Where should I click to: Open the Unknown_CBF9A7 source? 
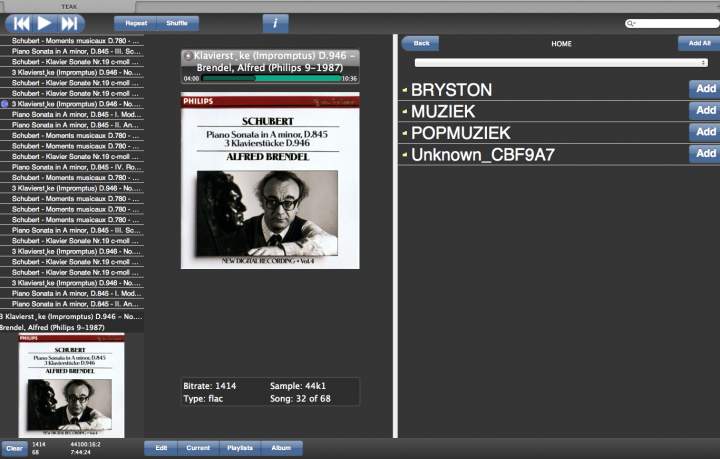pyautogui.click(x=483, y=155)
